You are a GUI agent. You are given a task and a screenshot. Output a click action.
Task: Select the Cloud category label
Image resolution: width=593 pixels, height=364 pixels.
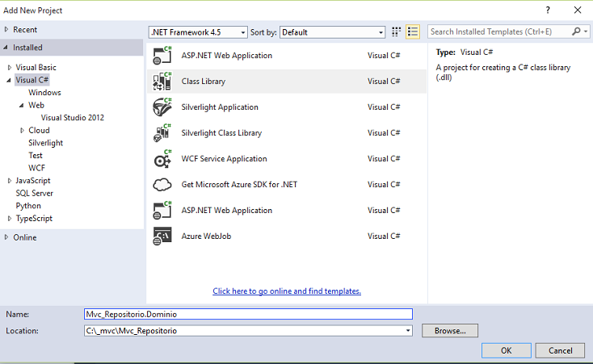click(x=39, y=130)
